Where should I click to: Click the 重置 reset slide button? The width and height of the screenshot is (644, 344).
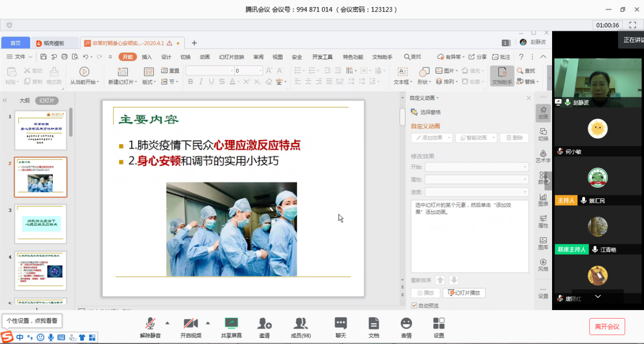click(170, 71)
